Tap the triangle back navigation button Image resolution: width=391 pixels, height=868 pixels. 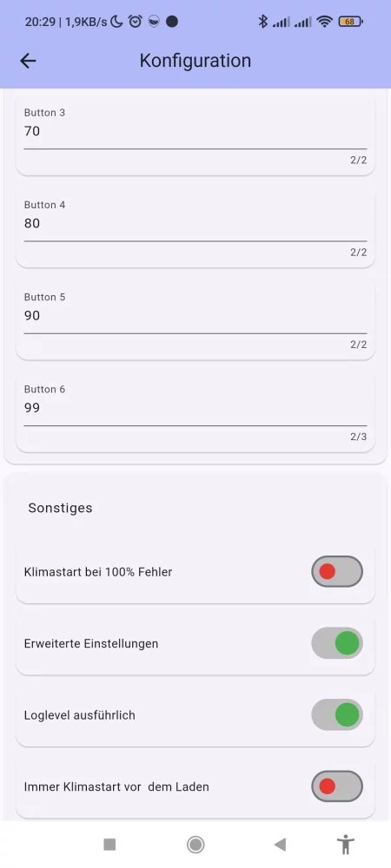(281, 845)
